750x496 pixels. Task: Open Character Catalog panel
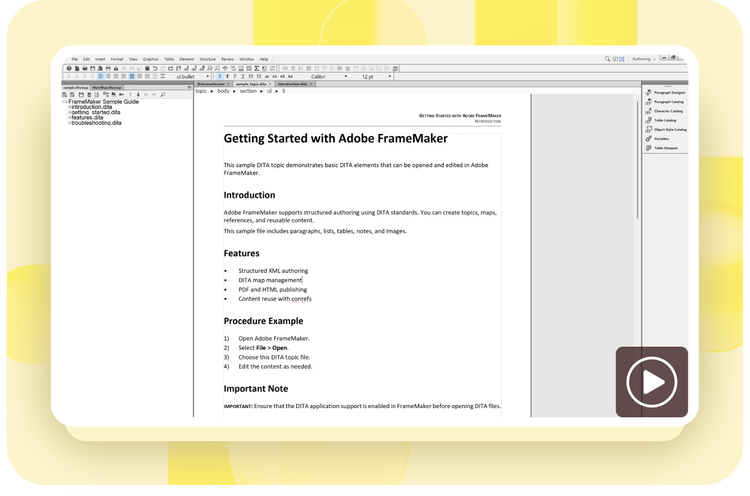(x=664, y=111)
